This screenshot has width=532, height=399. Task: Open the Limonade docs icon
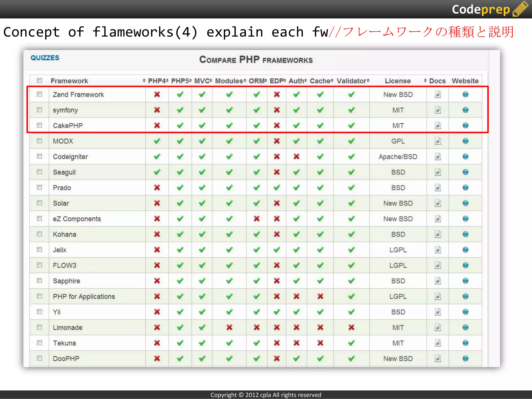click(x=438, y=327)
